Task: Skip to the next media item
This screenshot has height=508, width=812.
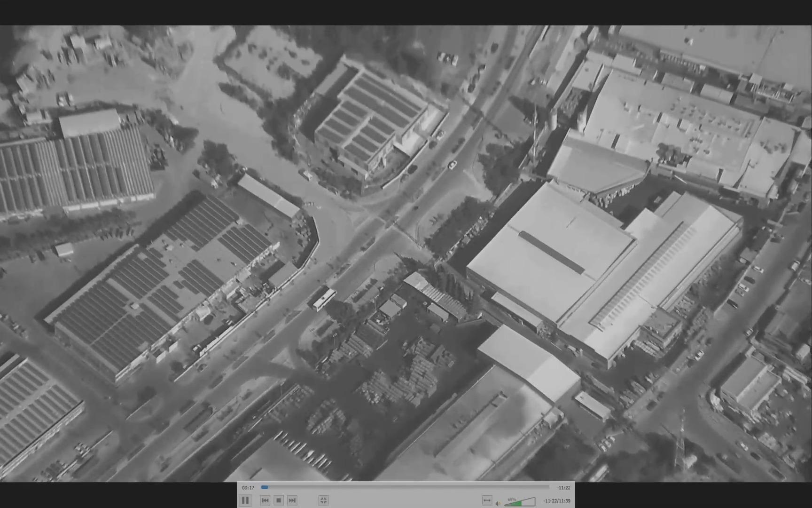Action: click(292, 500)
